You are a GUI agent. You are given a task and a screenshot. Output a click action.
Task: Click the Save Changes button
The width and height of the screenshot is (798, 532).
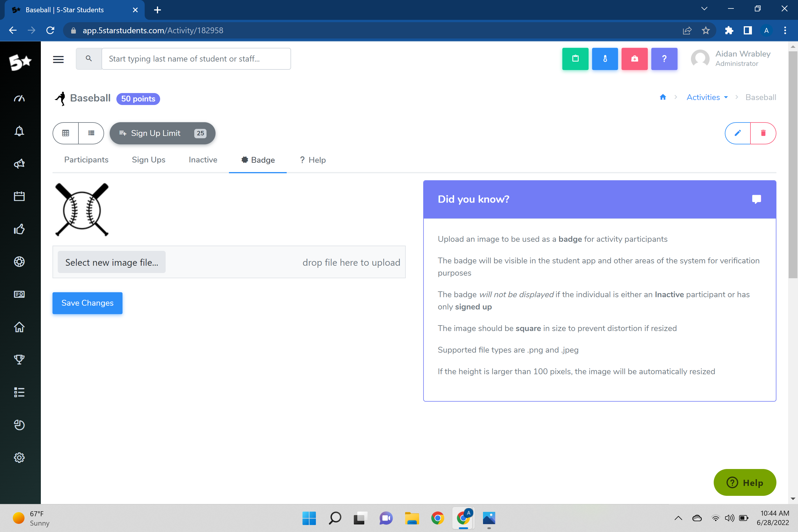(87, 303)
